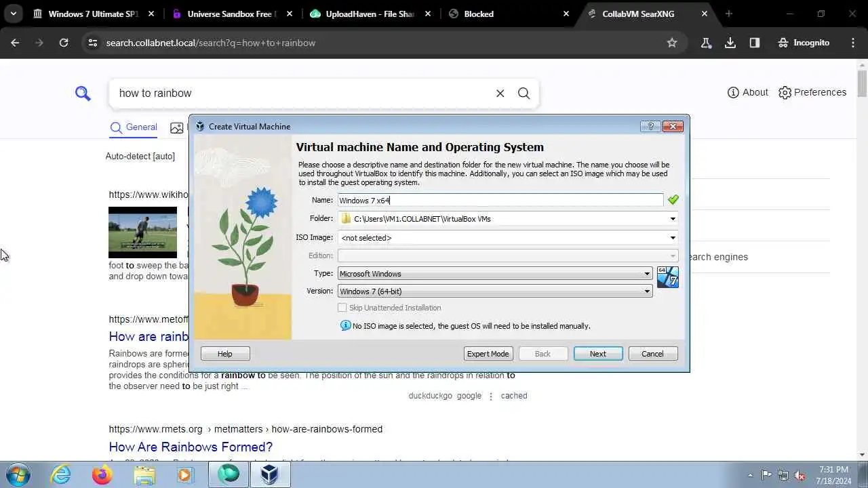Viewport: 868px width, 488px height.
Task: Click the taskbar clock showing 7:31 PM
Action: pos(833,474)
